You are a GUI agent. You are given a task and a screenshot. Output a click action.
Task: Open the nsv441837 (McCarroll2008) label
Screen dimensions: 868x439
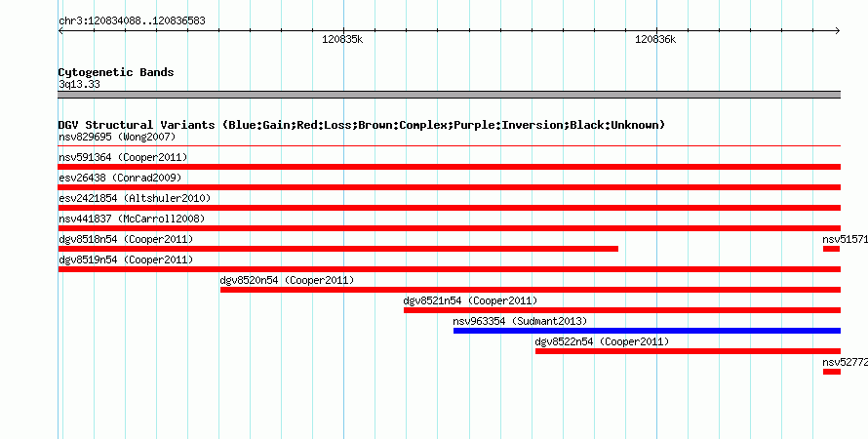(132, 219)
